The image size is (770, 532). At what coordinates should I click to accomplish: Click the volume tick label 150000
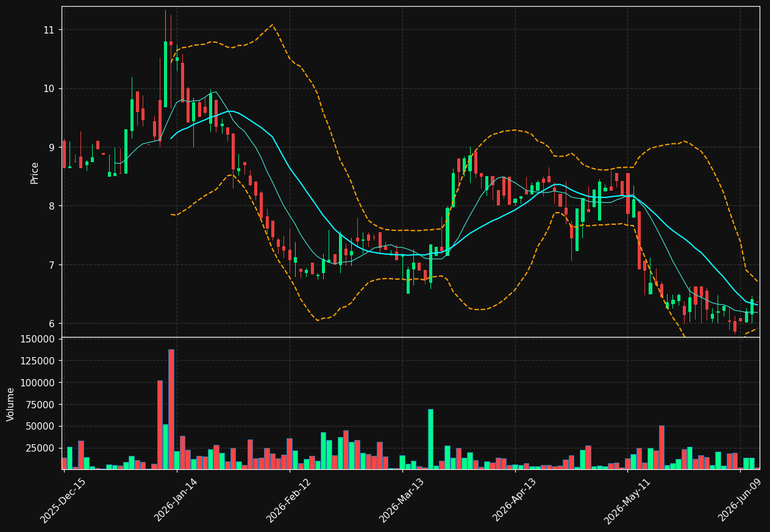37,339
